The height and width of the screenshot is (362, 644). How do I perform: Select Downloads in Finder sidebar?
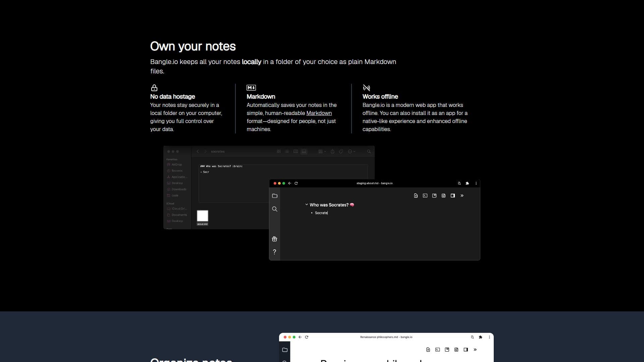coord(176,189)
